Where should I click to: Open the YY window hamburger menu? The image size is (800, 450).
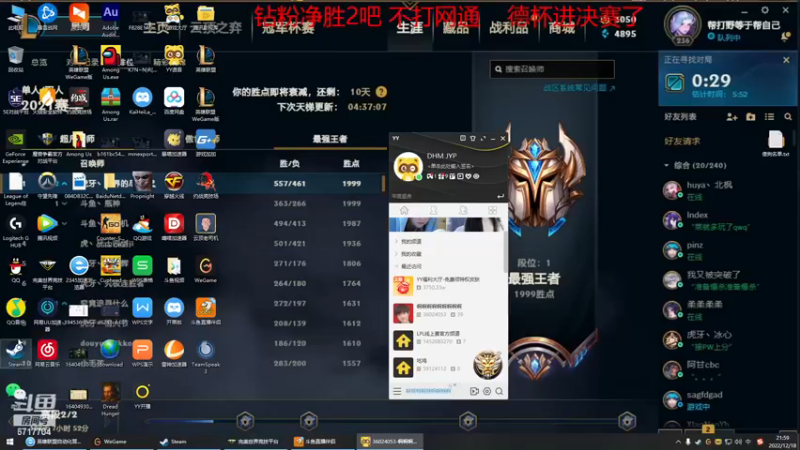click(x=397, y=391)
